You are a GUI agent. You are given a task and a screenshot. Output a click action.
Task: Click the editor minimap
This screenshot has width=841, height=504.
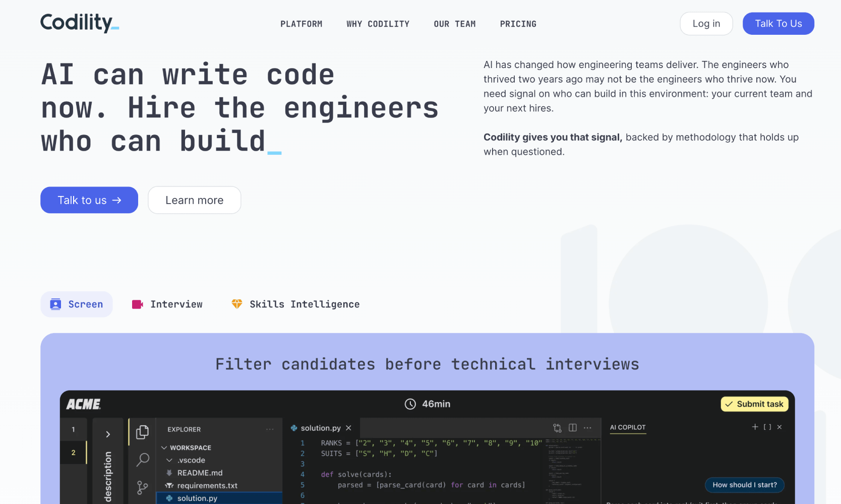pos(573,471)
